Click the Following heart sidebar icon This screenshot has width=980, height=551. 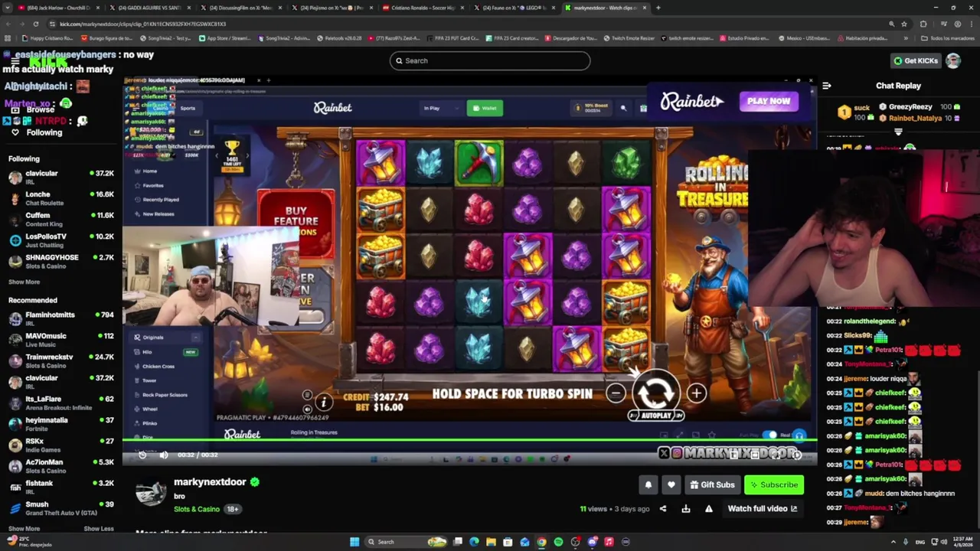coord(15,132)
